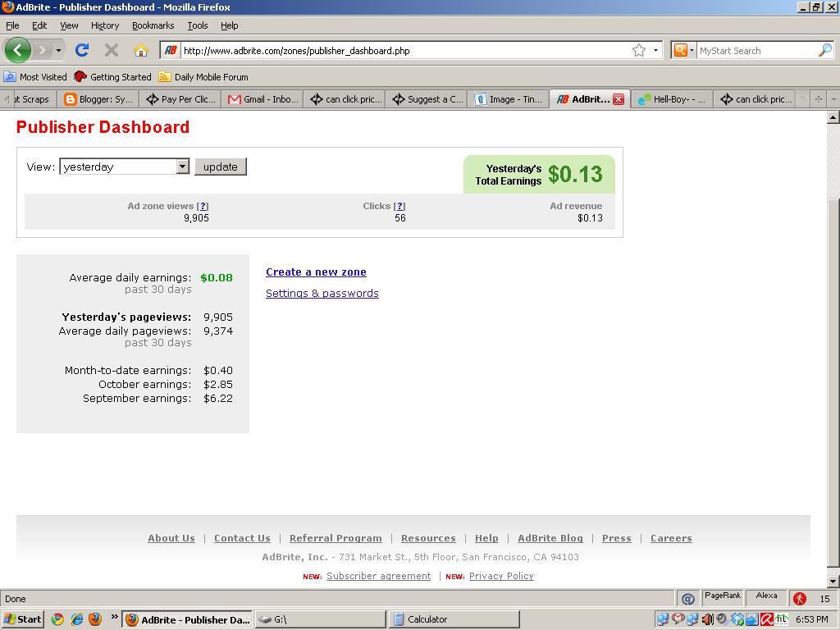The width and height of the screenshot is (840, 630).
Task: Click the vertical scrollbar down arrow
Action: coord(833,582)
